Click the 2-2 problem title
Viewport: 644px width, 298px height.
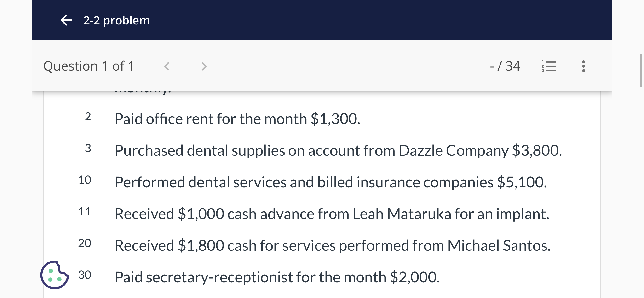[116, 21]
